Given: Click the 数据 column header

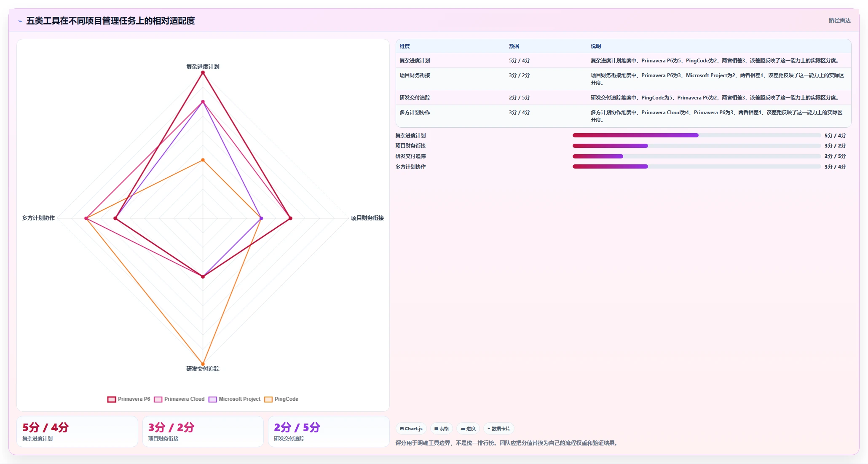Looking at the screenshot, I should tap(514, 46).
